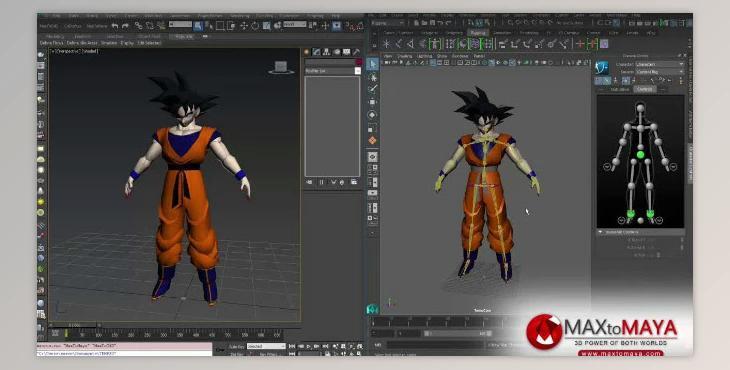Click the Redo arrow in 3ds Max toolbar
Viewport: 730px width, 370px height.
point(125,26)
